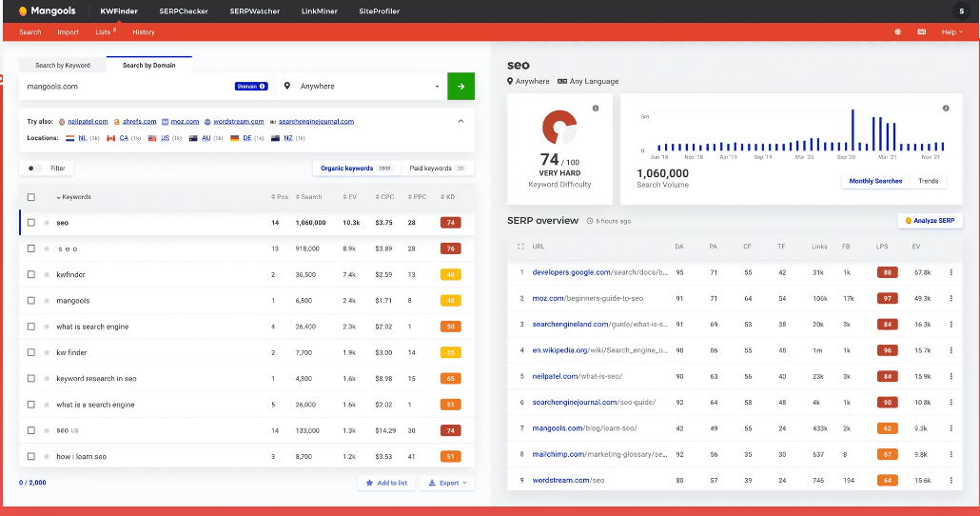This screenshot has height=516, width=980.
Task: Open options menu for neilpatel.com row
Action: 951,376
